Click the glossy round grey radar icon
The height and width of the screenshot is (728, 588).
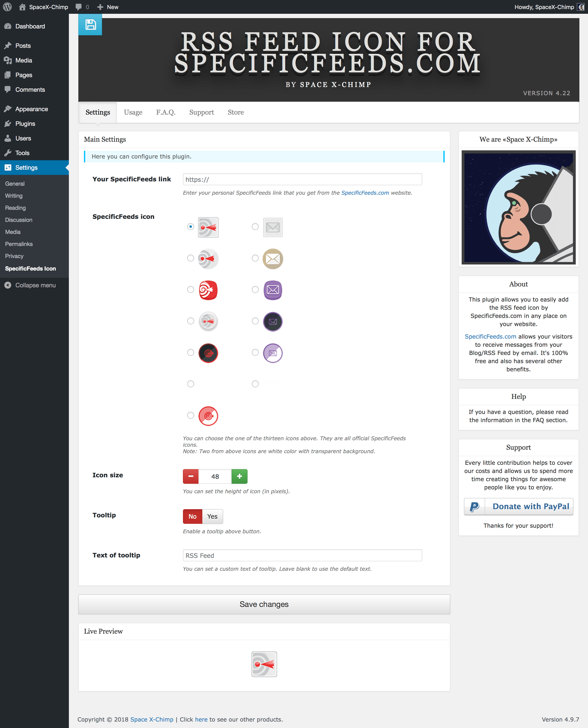pyautogui.click(x=208, y=321)
